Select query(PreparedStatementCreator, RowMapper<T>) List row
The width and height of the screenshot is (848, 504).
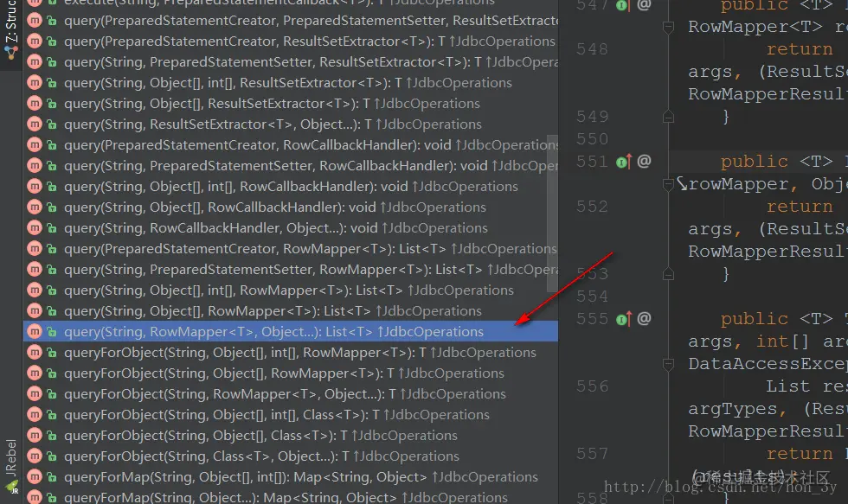[x=291, y=249]
